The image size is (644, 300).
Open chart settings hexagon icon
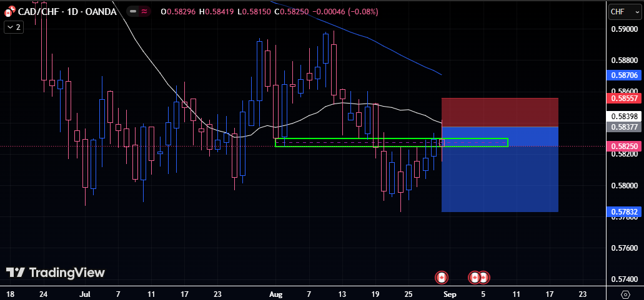625,294
